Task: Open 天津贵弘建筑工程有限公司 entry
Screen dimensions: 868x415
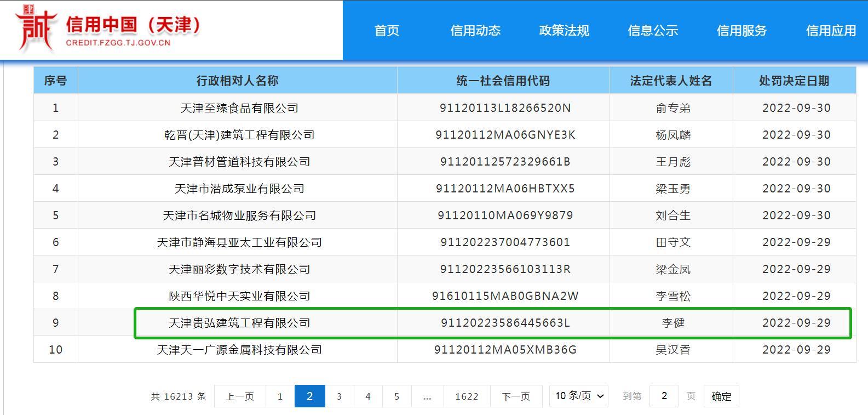Action: click(x=239, y=323)
